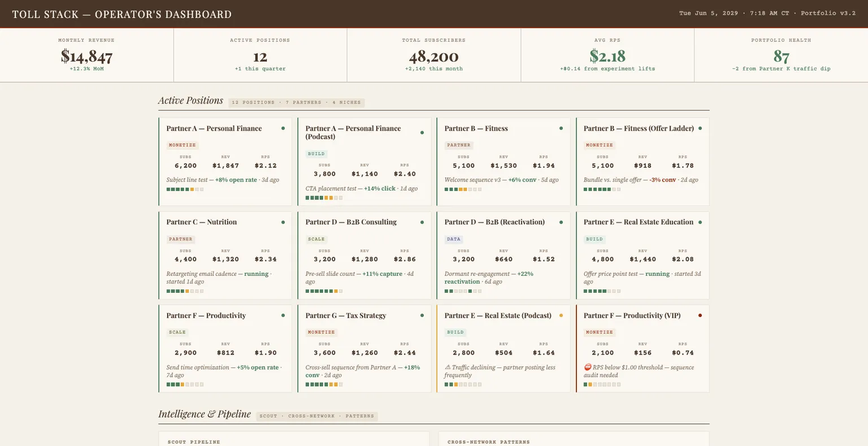Screen dimensions: 868x446
Task: Click the 'Intelligence & Pipeline' section heading
Action: pos(205,414)
